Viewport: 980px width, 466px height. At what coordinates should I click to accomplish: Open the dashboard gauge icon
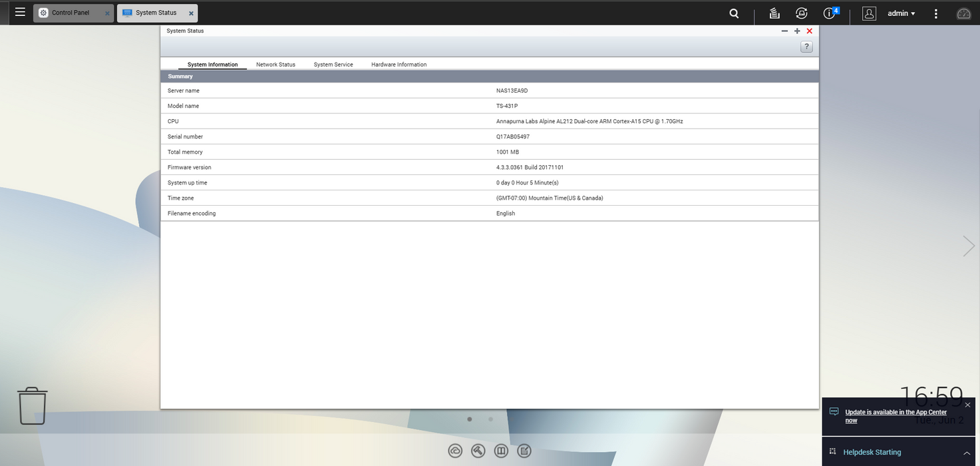pos(963,13)
